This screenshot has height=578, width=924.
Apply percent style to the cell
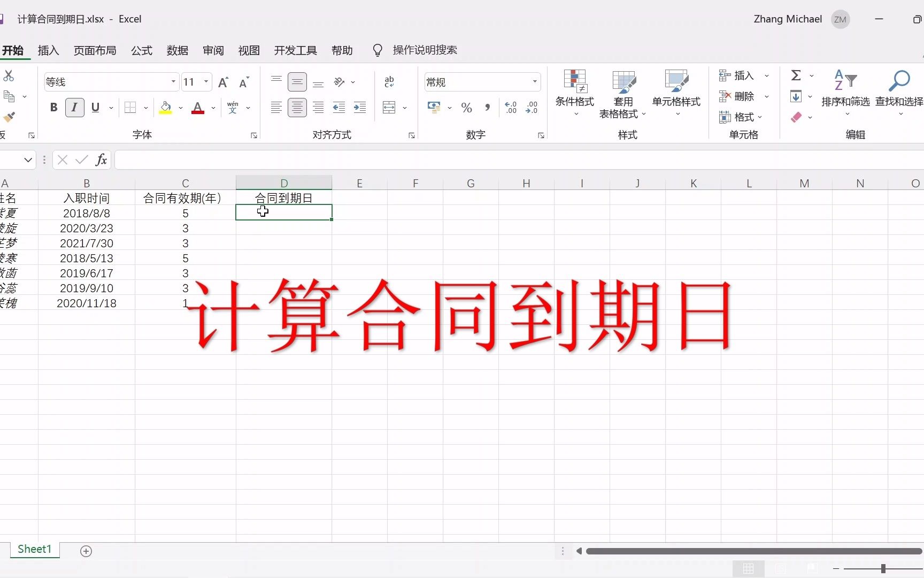(x=466, y=107)
